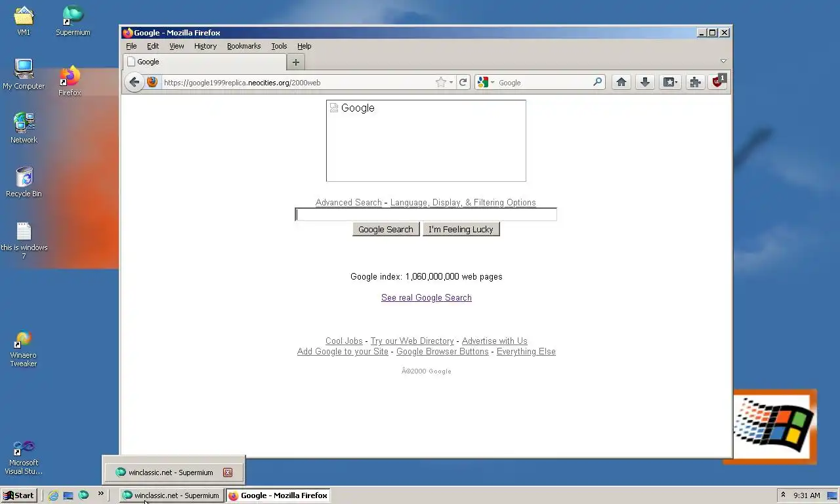Click the system tray display icon
The height and width of the screenshot is (504, 840).
[x=831, y=495]
